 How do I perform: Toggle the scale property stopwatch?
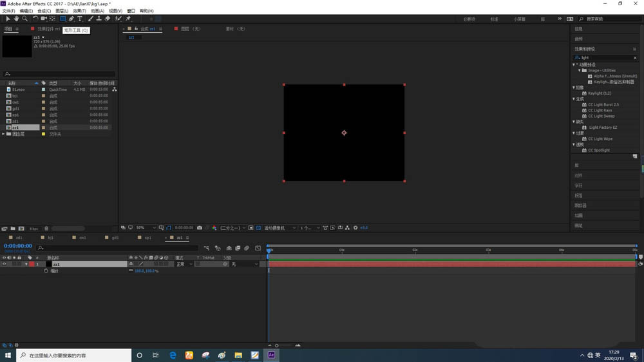[46, 271]
